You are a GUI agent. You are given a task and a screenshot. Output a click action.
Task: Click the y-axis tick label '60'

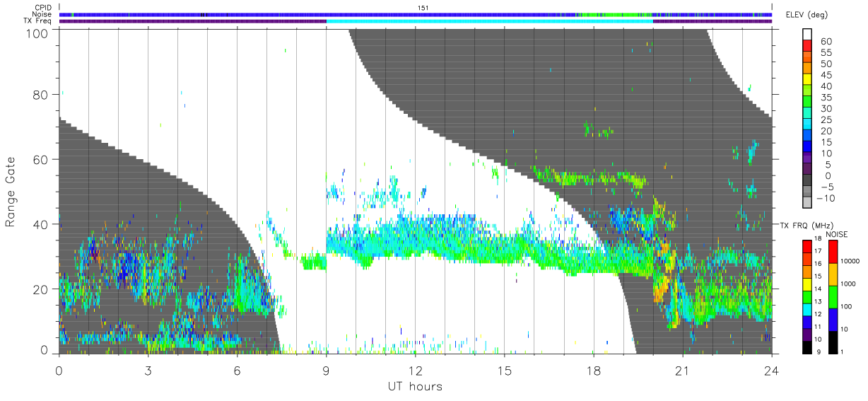(42, 159)
